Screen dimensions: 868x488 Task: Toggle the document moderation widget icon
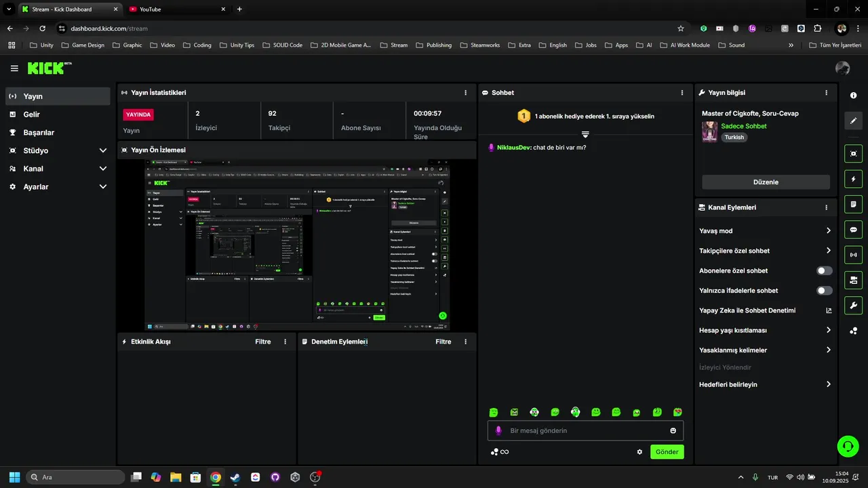[854, 204]
